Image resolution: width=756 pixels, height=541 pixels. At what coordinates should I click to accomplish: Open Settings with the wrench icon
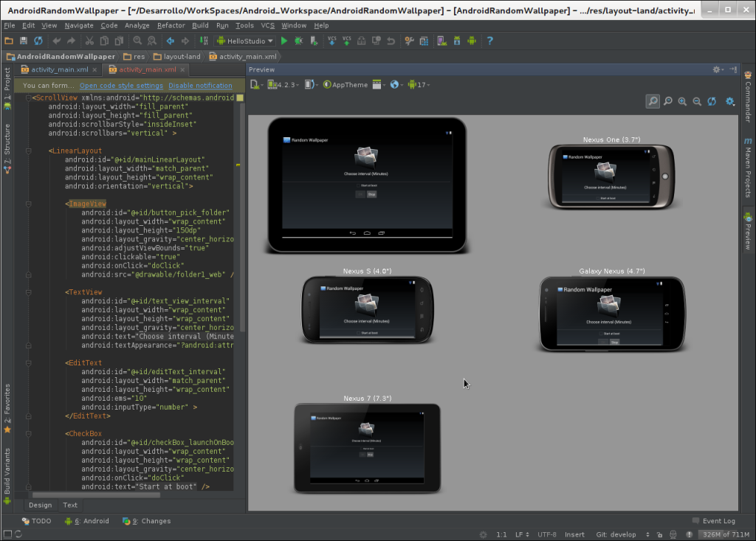point(409,41)
